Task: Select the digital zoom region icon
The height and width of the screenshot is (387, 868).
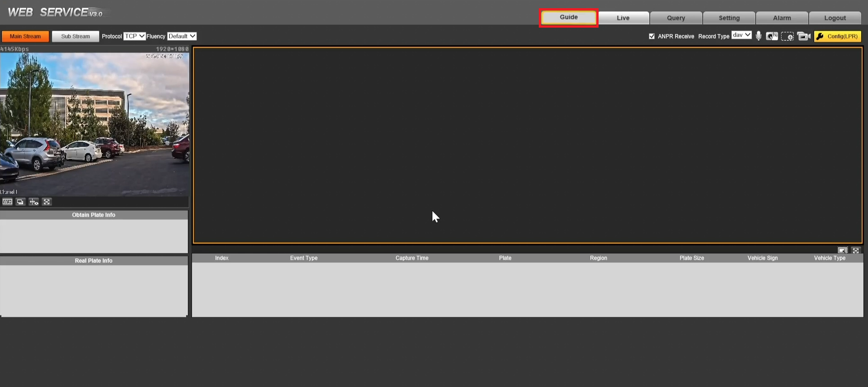Action: point(787,36)
